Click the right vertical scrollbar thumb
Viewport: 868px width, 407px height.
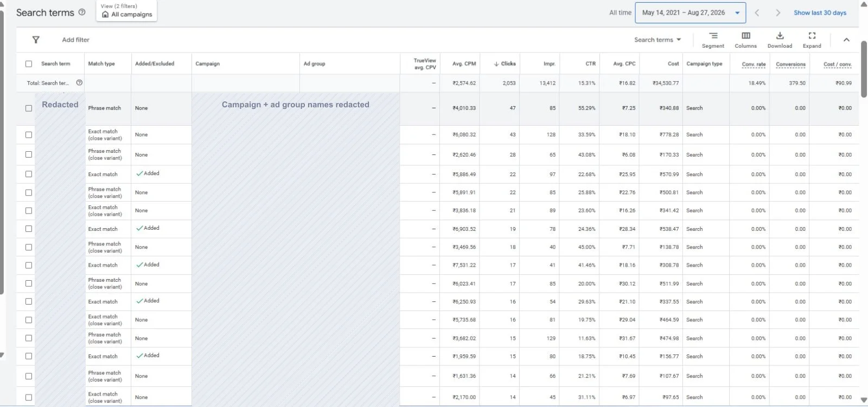pyautogui.click(x=864, y=69)
